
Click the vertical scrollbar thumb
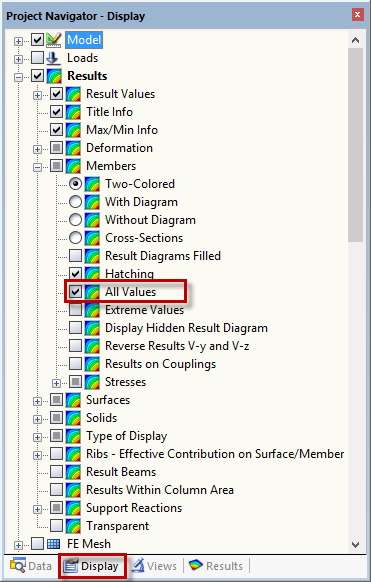tap(355, 145)
